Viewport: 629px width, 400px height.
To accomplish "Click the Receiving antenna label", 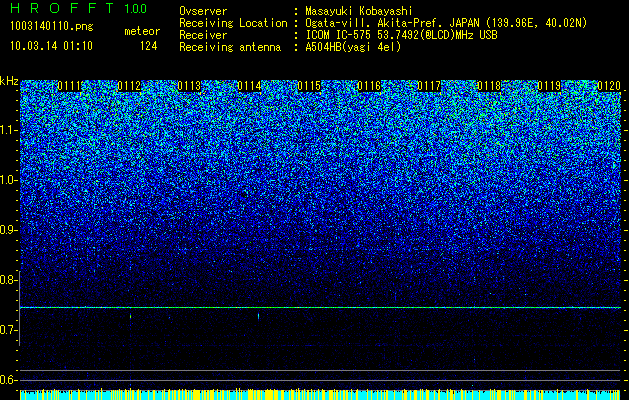I will click(x=230, y=47).
